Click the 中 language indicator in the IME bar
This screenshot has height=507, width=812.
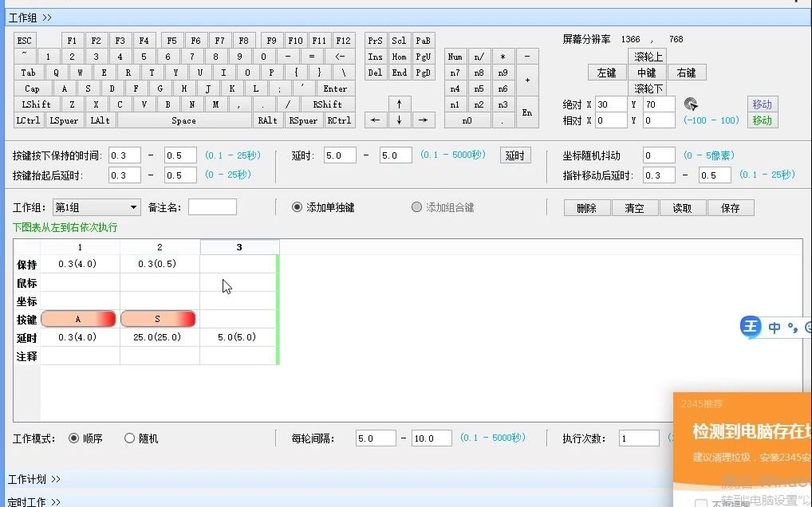(773, 327)
